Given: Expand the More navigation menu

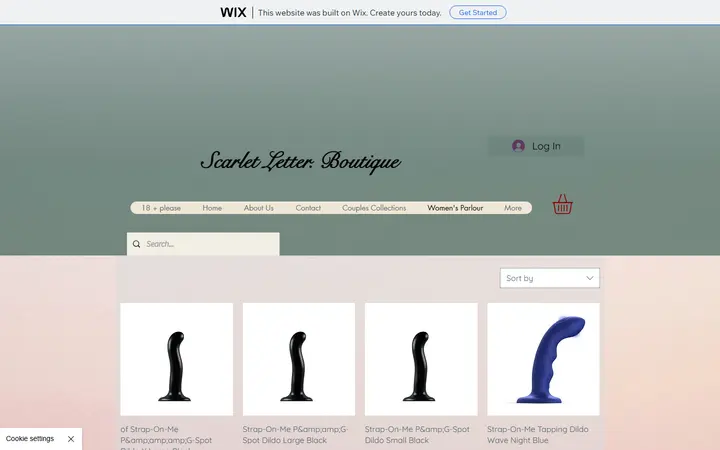Looking at the screenshot, I should tap(512, 208).
